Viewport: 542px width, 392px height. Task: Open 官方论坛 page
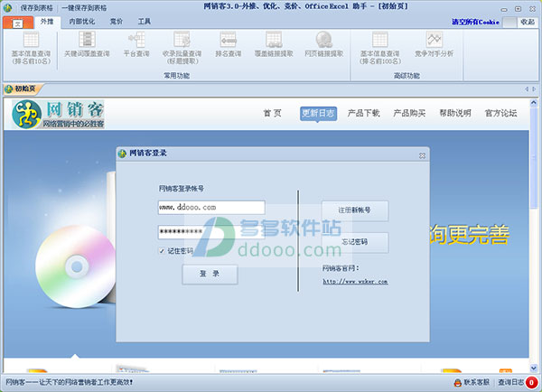click(500, 113)
